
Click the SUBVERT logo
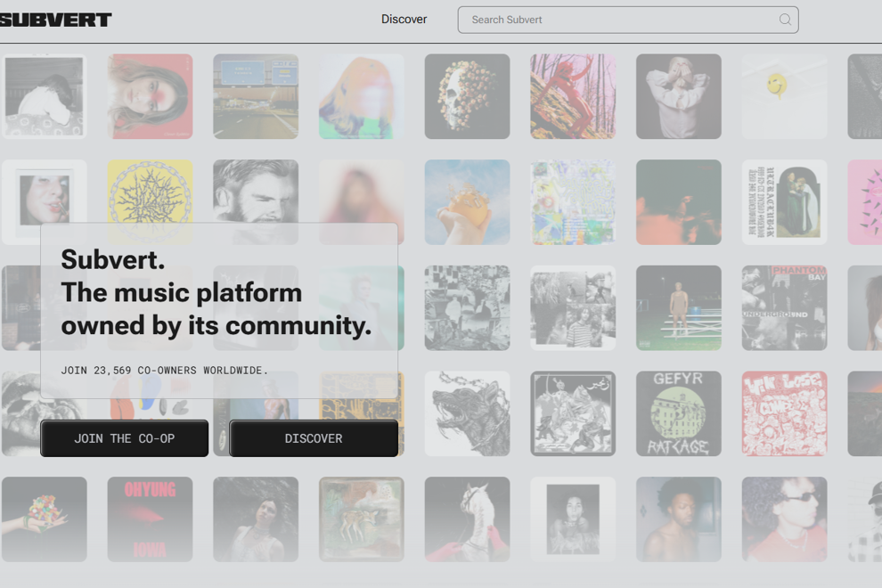56,20
